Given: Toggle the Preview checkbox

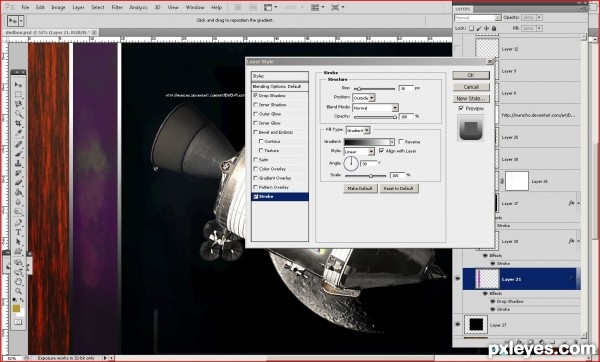Looking at the screenshot, I should coord(461,109).
